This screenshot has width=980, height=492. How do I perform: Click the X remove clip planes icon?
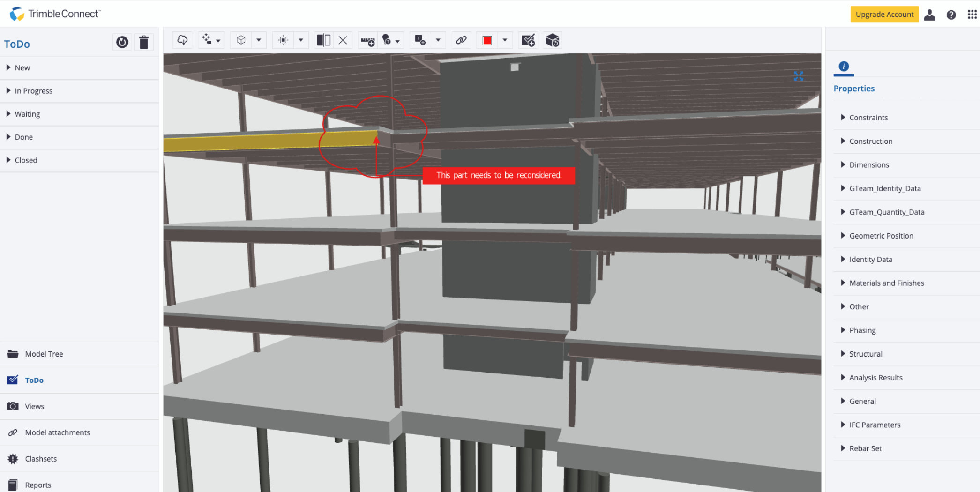pyautogui.click(x=343, y=40)
